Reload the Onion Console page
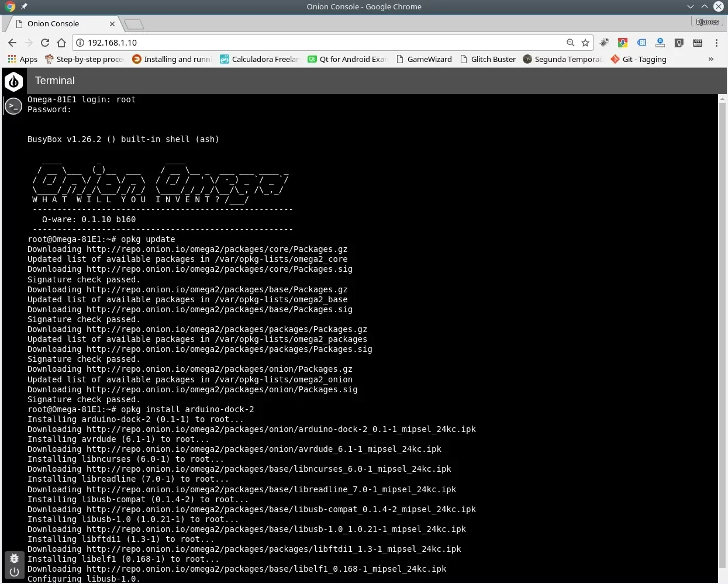728x584 pixels. tap(45, 43)
